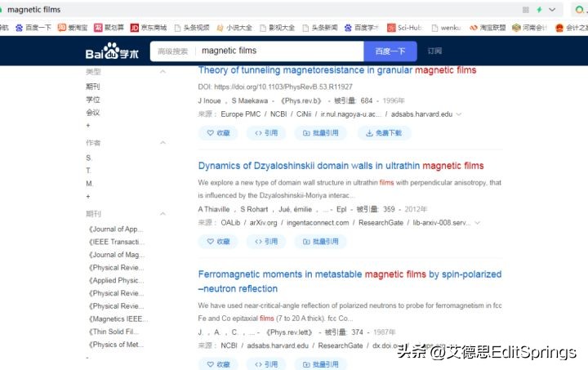
Task: Filter by journal Thin Solid Fil...
Action: (114, 332)
